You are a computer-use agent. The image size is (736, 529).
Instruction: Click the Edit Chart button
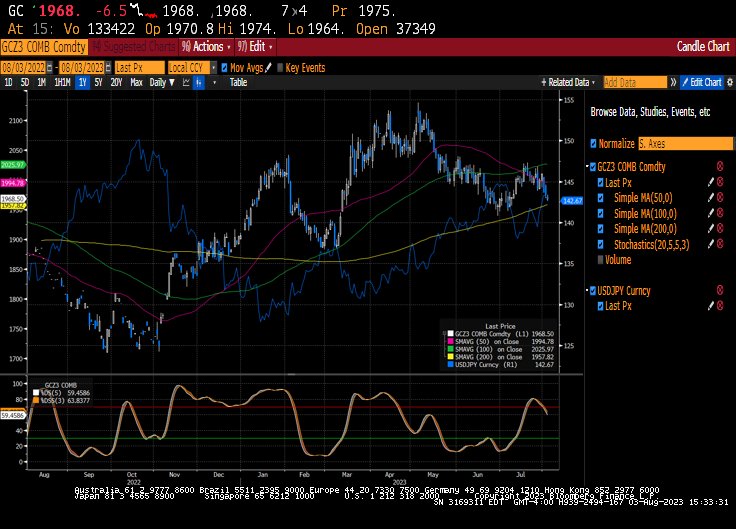coord(702,83)
